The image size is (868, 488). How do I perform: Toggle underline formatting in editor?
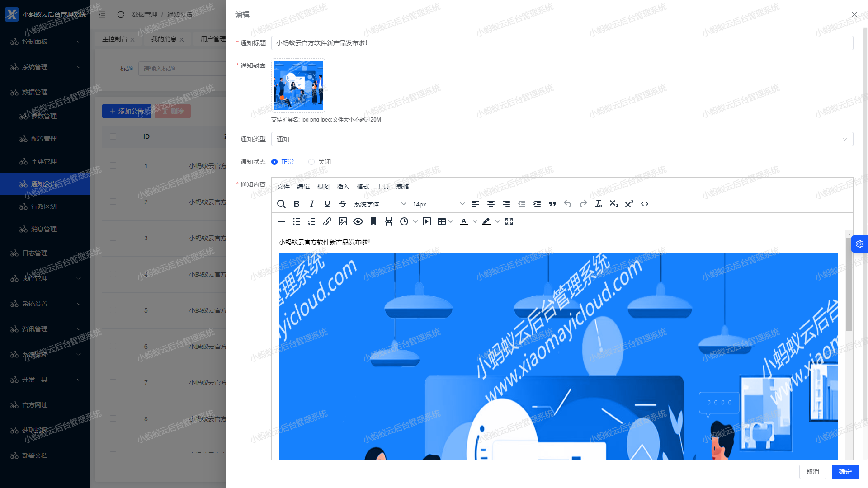[x=327, y=204]
